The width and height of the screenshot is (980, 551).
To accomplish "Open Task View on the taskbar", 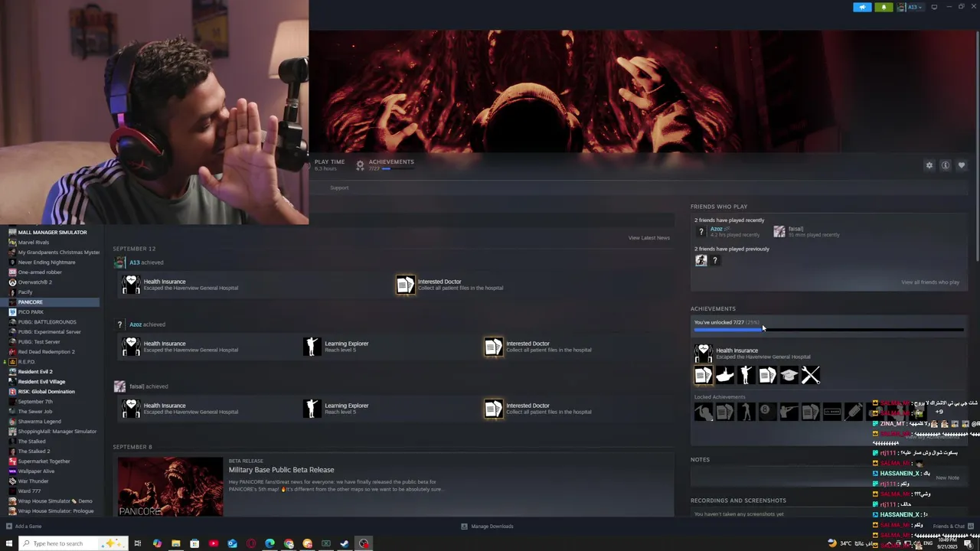I will pyautogui.click(x=138, y=543).
